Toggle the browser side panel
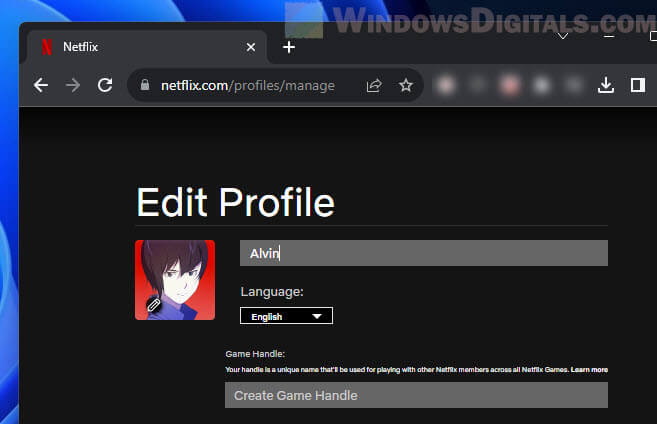Viewport: 657px width, 424px height. click(638, 85)
